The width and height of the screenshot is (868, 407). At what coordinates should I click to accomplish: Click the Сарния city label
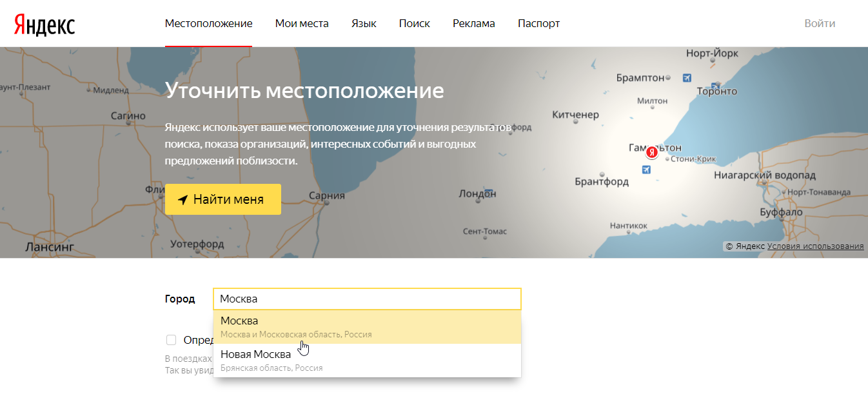(327, 195)
